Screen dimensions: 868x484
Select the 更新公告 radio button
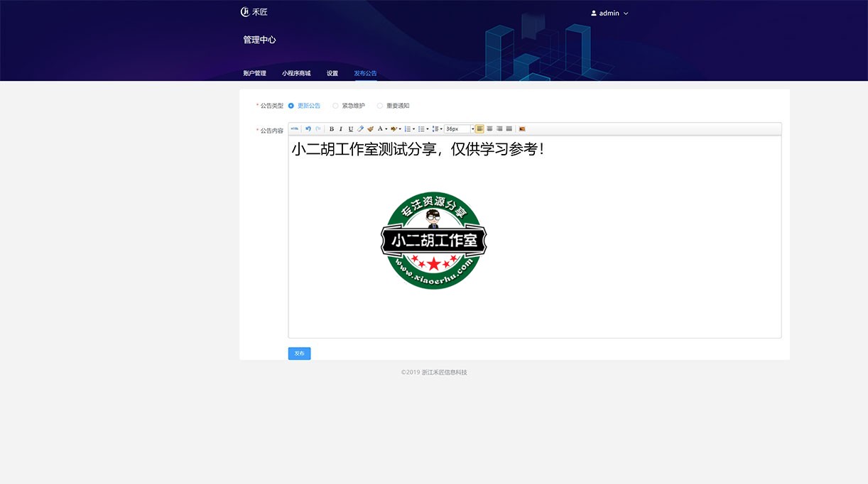tap(291, 105)
